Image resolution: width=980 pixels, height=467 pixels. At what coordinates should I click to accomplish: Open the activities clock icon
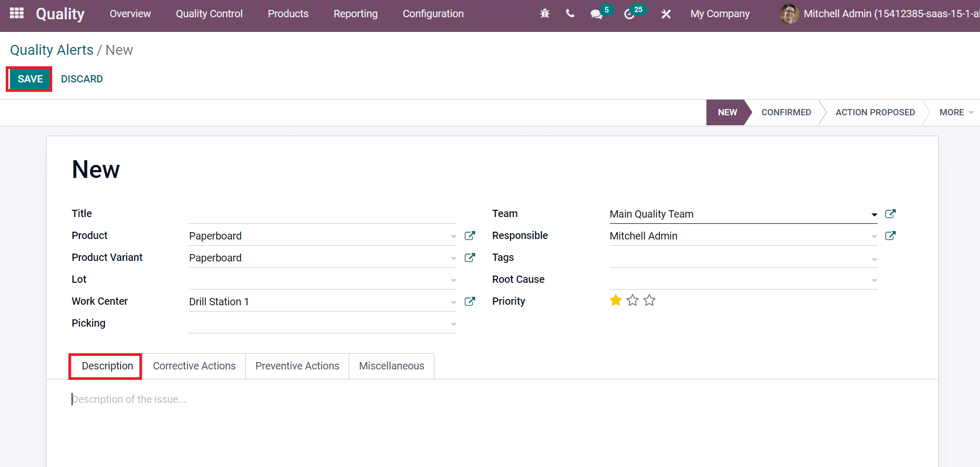(x=630, y=14)
